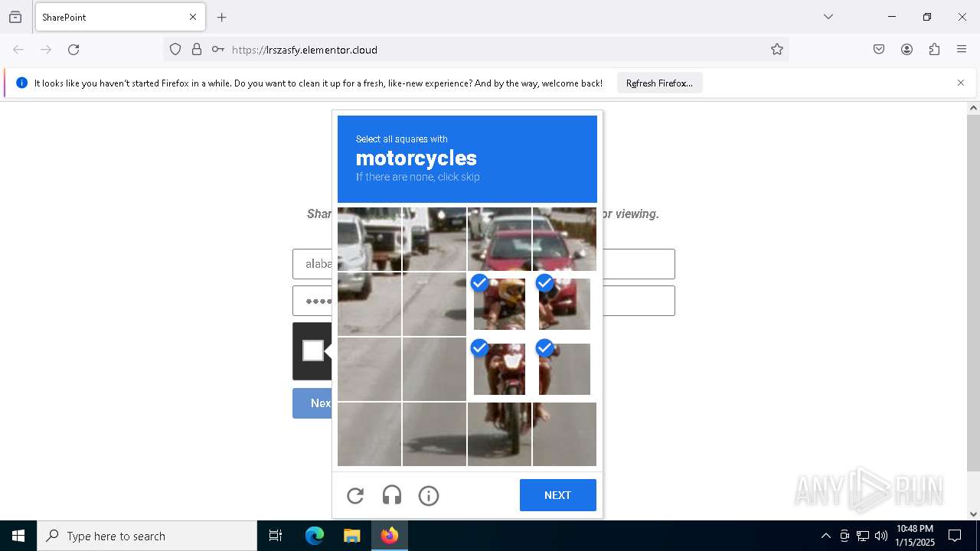Image resolution: width=980 pixels, height=551 pixels.
Task: Open Firefox account menu
Action: [x=906, y=50]
